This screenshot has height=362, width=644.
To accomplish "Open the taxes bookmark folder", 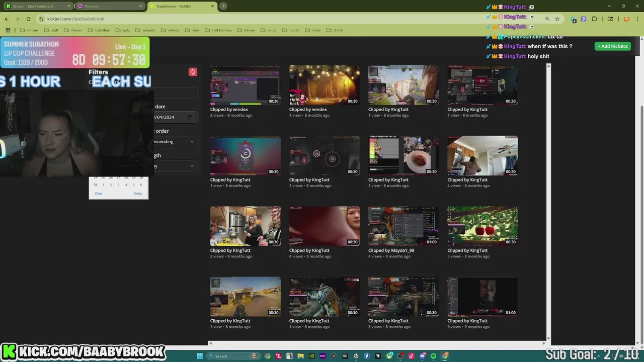I will [x=312, y=30].
